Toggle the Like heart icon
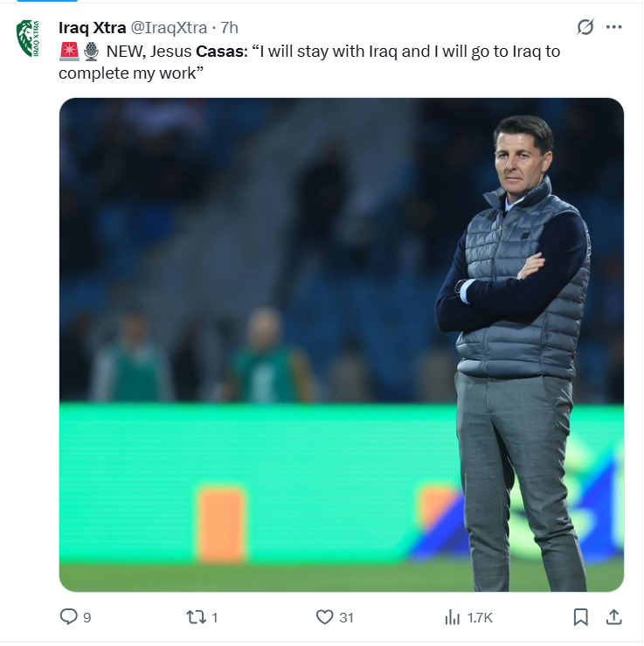This screenshot has width=644, height=646. 324,617
